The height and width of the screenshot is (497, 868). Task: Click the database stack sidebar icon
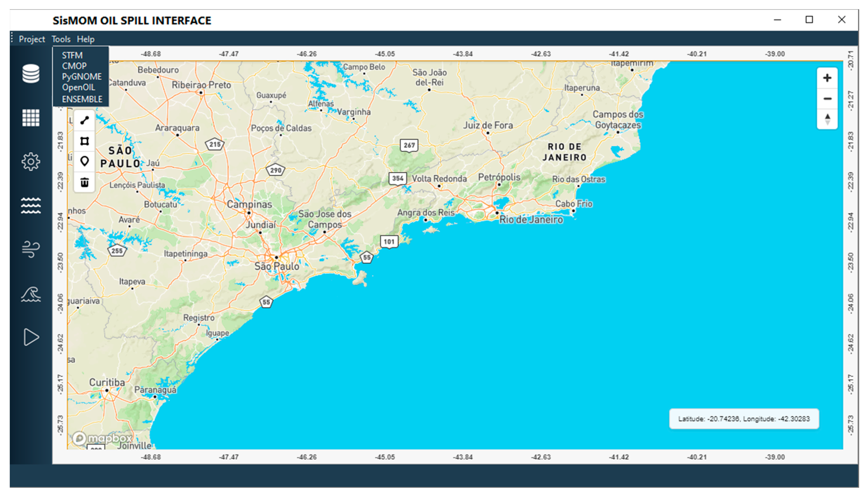31,73
